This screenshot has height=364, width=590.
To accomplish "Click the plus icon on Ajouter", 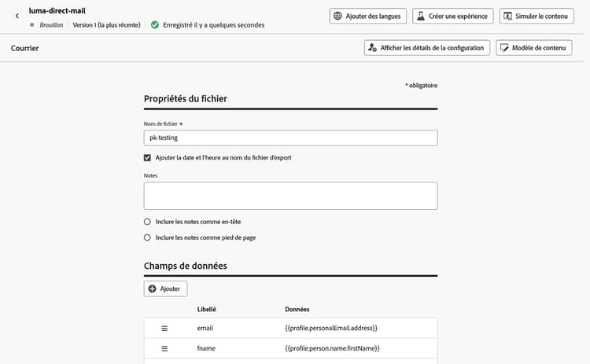I will click(x=152, y=289).
